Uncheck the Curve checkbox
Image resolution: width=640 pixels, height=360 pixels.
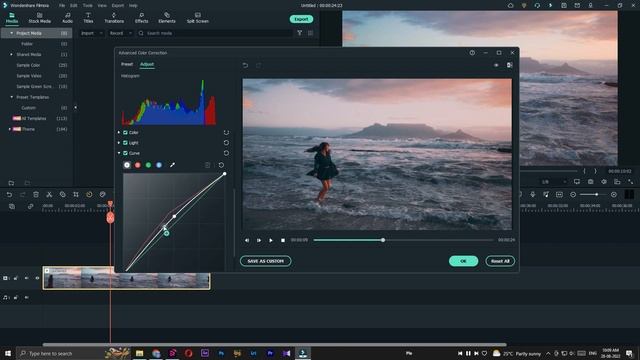125,153
